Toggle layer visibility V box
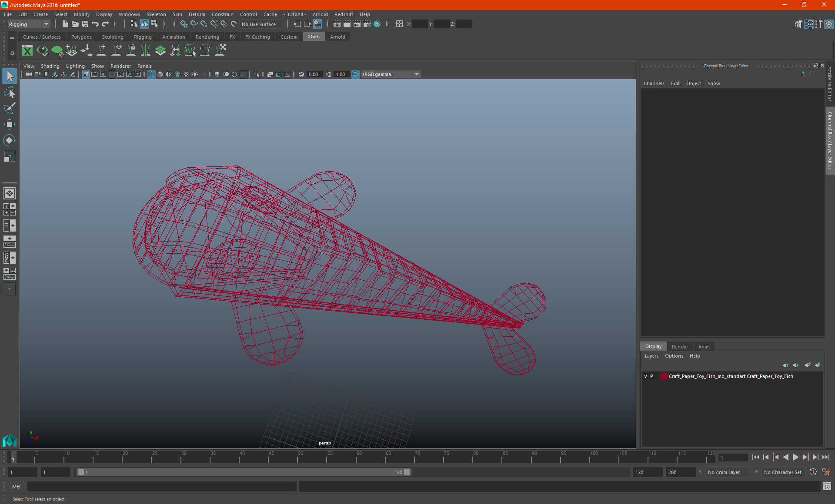This screenshot has height=504, width=835. pos(645,376)
